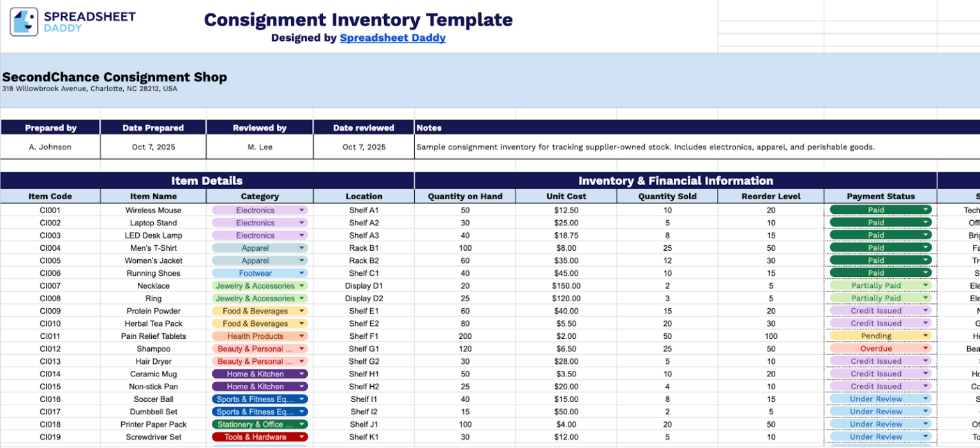
Task: Select the green Paid status pill for Laptop Stand
Action: coord(877,222)
